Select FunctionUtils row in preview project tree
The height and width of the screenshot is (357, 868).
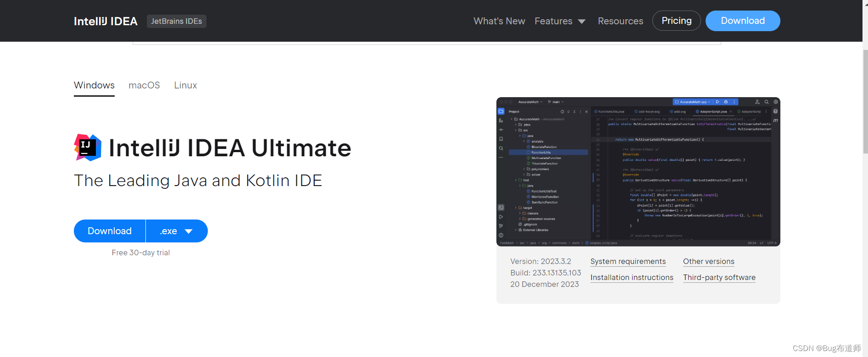coord(548,152)
